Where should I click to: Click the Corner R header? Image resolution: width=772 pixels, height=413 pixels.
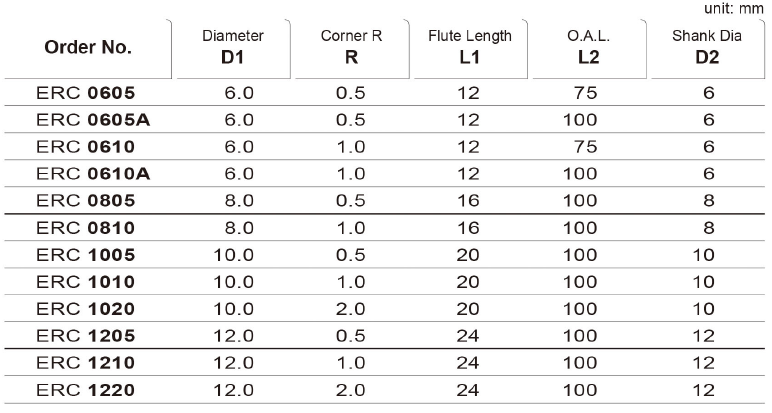click(351, 47)
